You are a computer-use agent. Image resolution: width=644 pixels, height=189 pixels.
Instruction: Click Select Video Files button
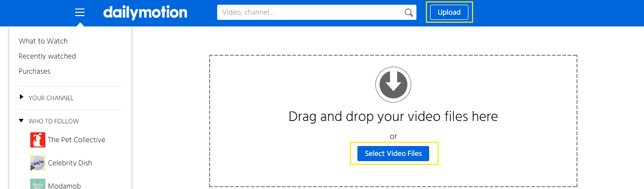(x=393, y=154)
